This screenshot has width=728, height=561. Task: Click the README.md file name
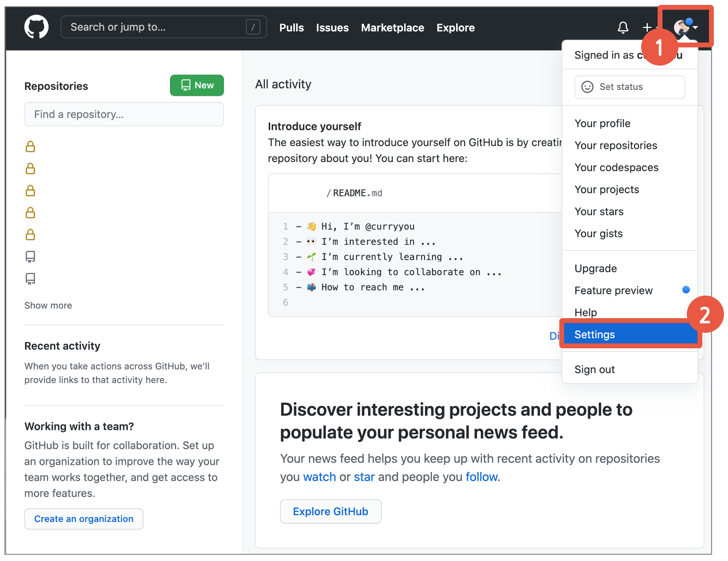(357, 193)
